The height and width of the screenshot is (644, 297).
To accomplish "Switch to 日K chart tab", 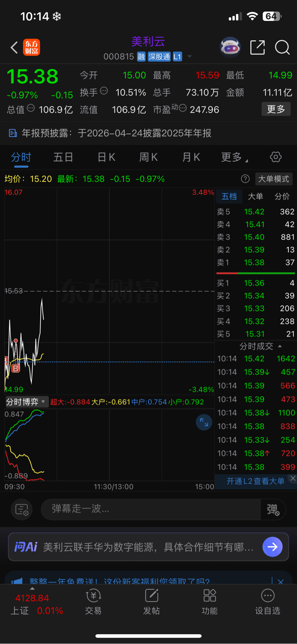I will click(106, 157).
